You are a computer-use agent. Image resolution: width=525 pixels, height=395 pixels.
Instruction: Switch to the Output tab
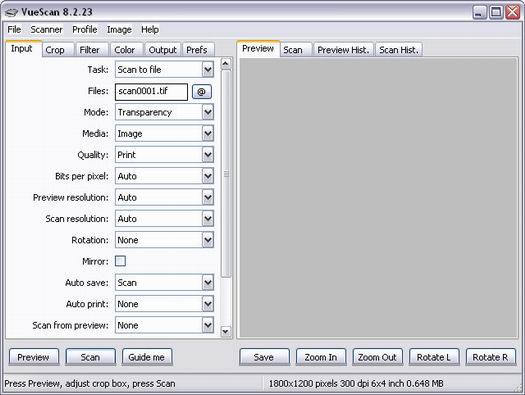pos(163,50)
